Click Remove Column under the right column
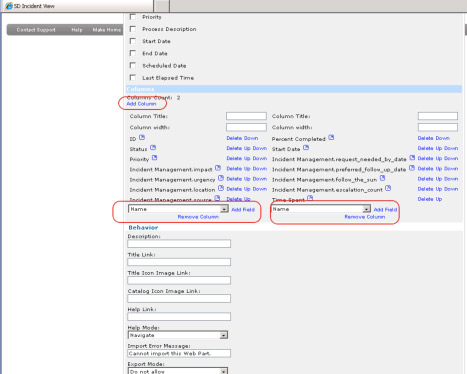 tap(365, 217)
